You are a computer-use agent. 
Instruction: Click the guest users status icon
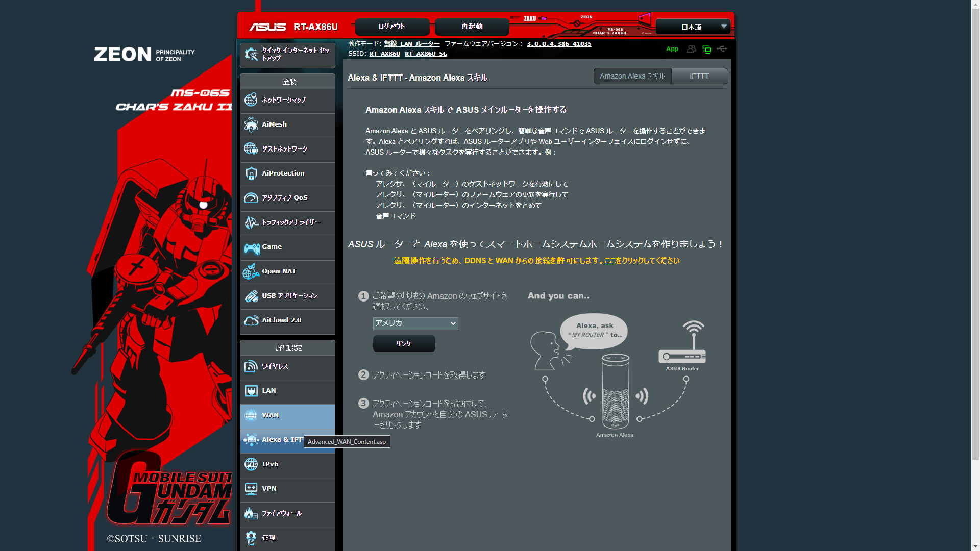[x=691, y=49]
